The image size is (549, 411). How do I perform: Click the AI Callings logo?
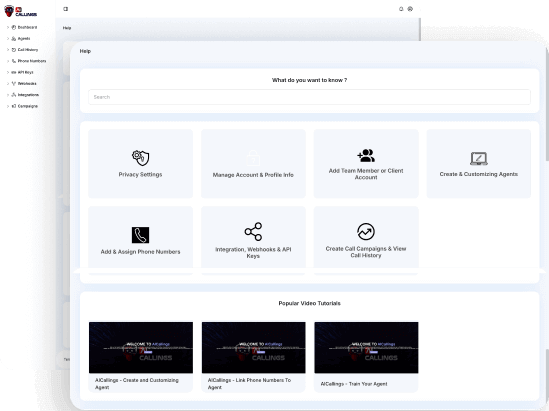[x=20, y=11]
